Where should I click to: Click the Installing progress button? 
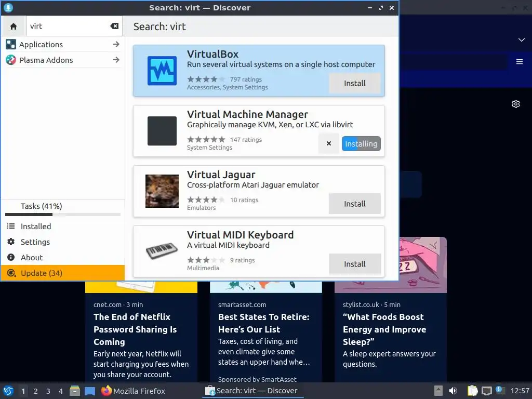tap(361, 143)
